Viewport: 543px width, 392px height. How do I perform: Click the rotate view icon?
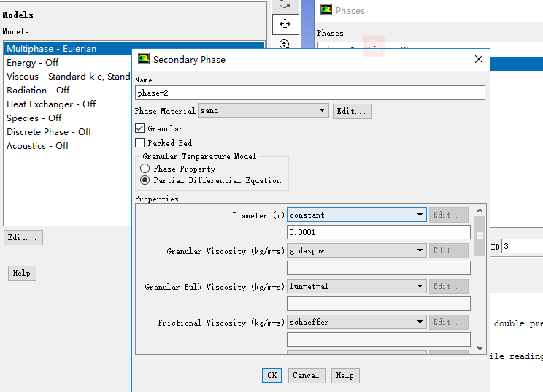click(285, 4)
